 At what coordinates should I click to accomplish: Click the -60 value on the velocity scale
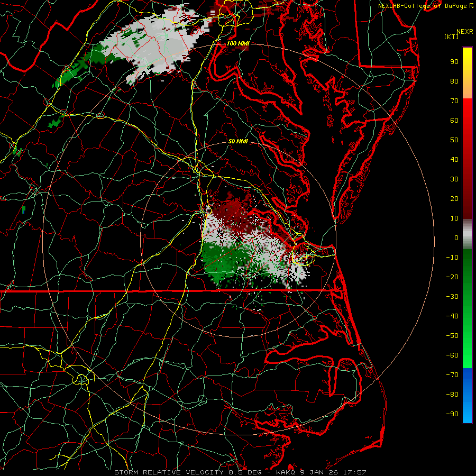(452, 355)
